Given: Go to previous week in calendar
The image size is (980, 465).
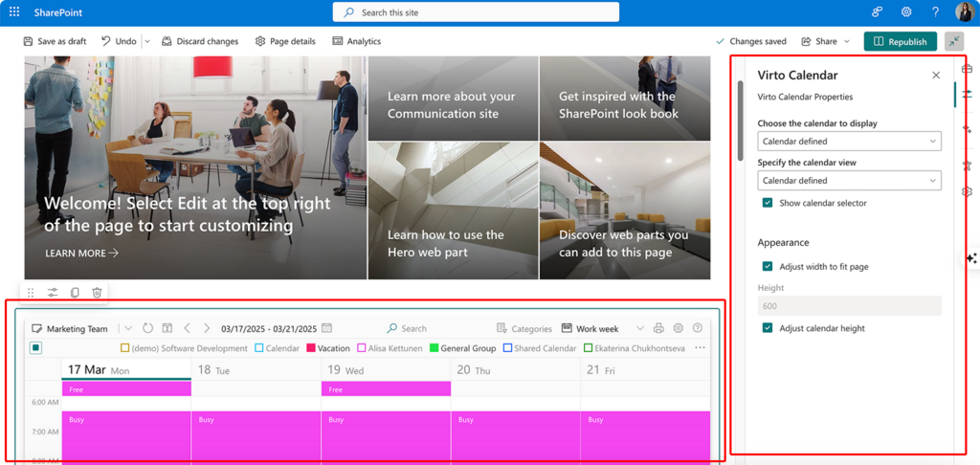Looking at the screenshot, I should coord(187,328).
